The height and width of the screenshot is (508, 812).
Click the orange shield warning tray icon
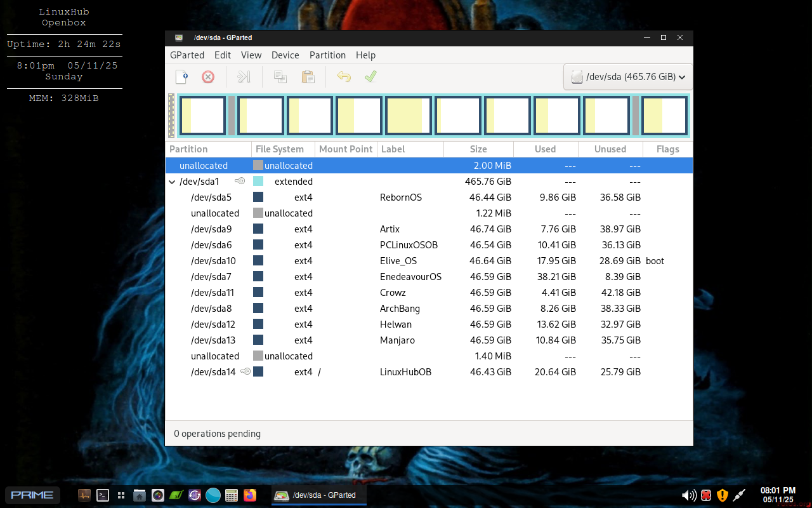pyautogui.click(x=722, y=495)
